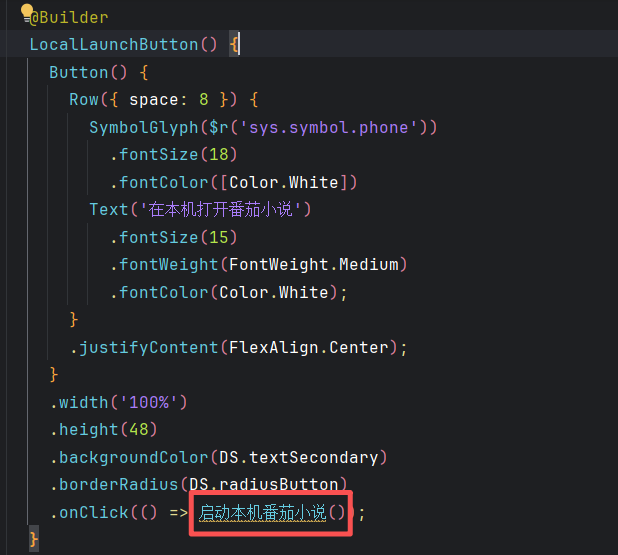Click the .justifyContent(FlexAlign.Center) line
The height and width of the screenshot is (555, 618).
point(238,348)
